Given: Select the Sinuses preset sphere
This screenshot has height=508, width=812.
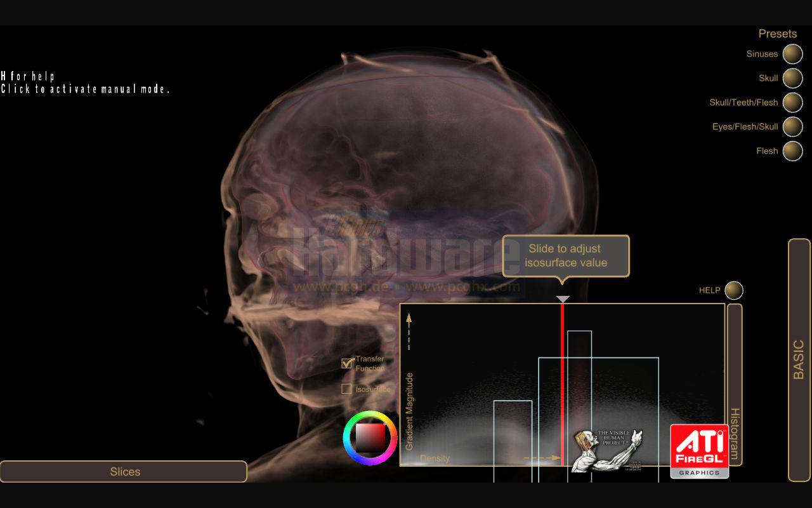Looking at the screenshot, I should pyautogui.click(x=792, y=54).
